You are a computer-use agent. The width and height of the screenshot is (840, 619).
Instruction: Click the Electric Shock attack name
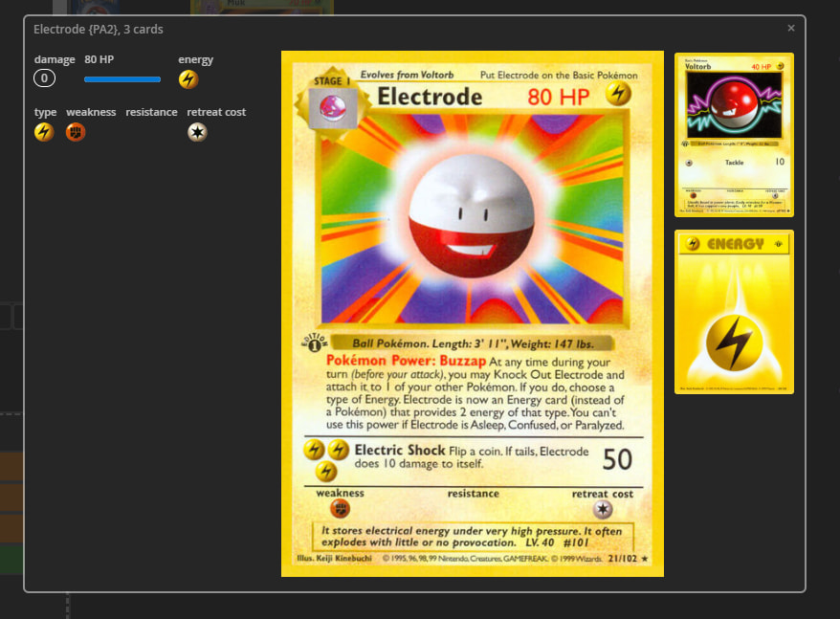400,450
